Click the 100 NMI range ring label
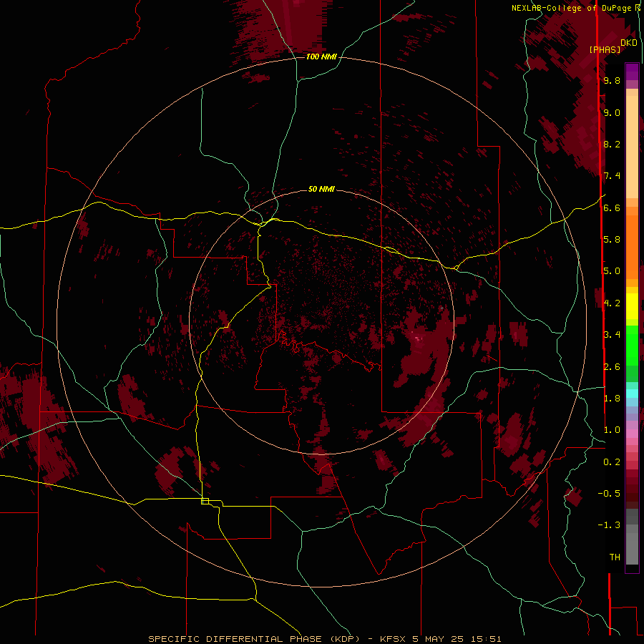Image resolution: width=644 pixels, height=644 pixels. (321, 57)
